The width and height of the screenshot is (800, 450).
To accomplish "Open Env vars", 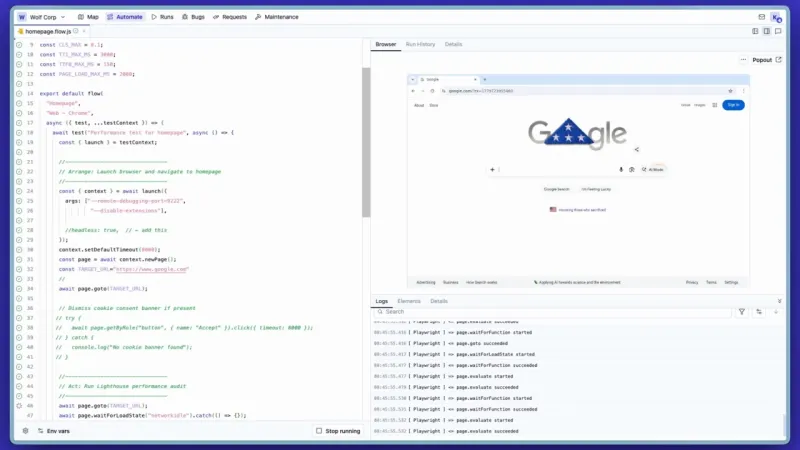I will [54, 431].
